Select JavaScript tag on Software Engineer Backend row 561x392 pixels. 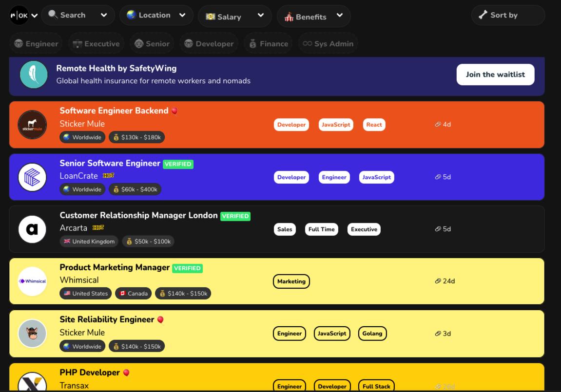(336, 125)
